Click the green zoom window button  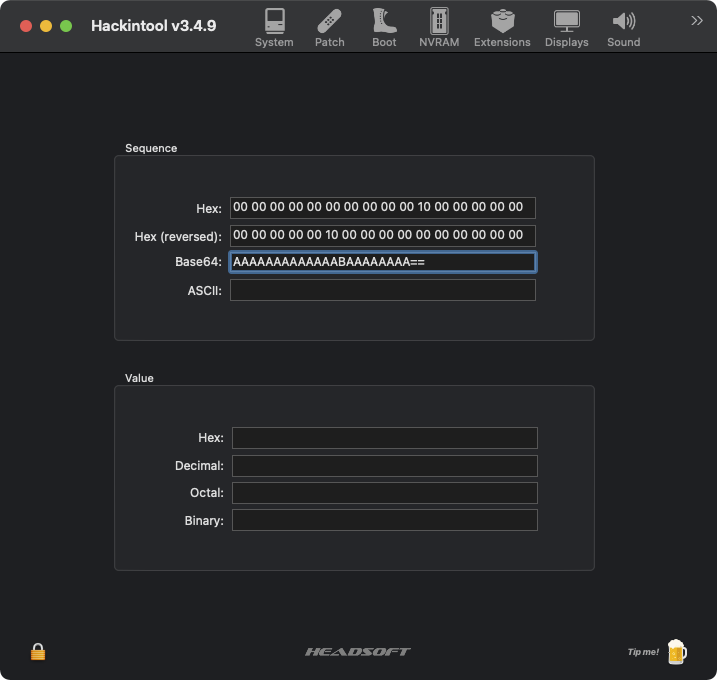coord(66,26)
